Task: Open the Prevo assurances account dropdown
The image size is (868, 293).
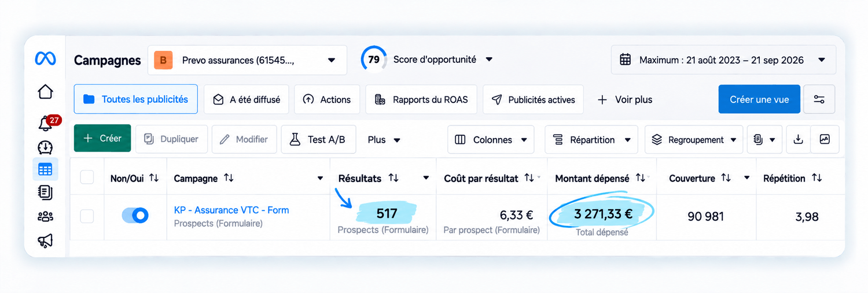Action: (x=247, y=60)
